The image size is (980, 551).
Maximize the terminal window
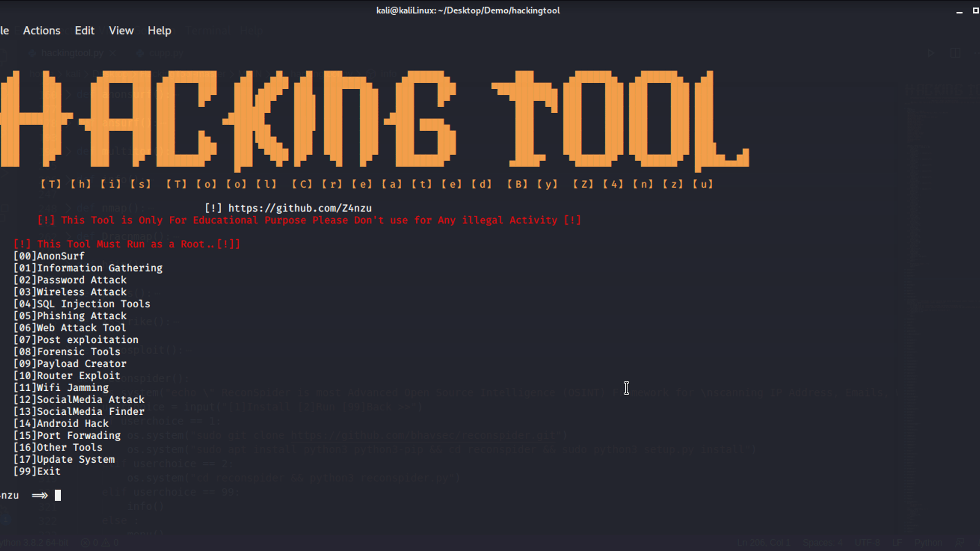click(x=975, y=10)
